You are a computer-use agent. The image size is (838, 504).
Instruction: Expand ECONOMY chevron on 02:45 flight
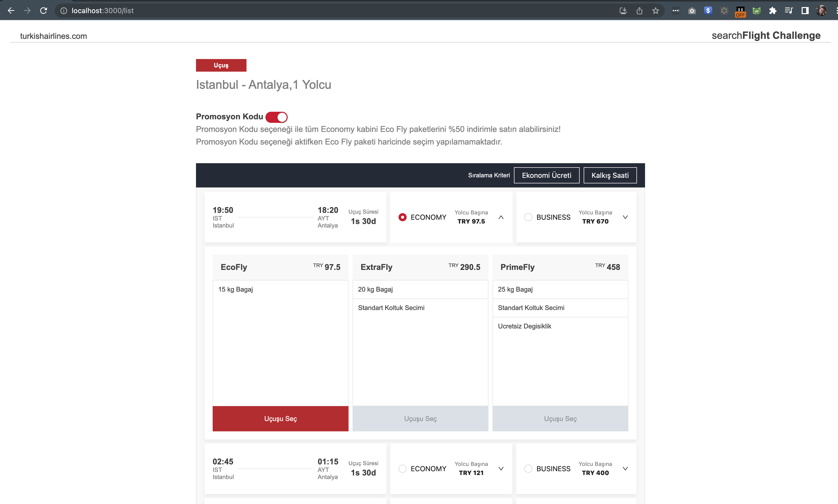501,469
